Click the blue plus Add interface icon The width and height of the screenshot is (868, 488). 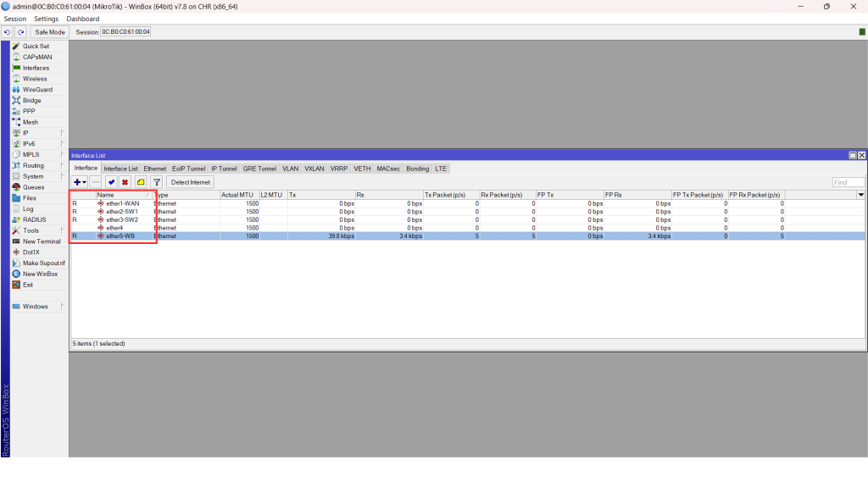click(x=78, y=182)
